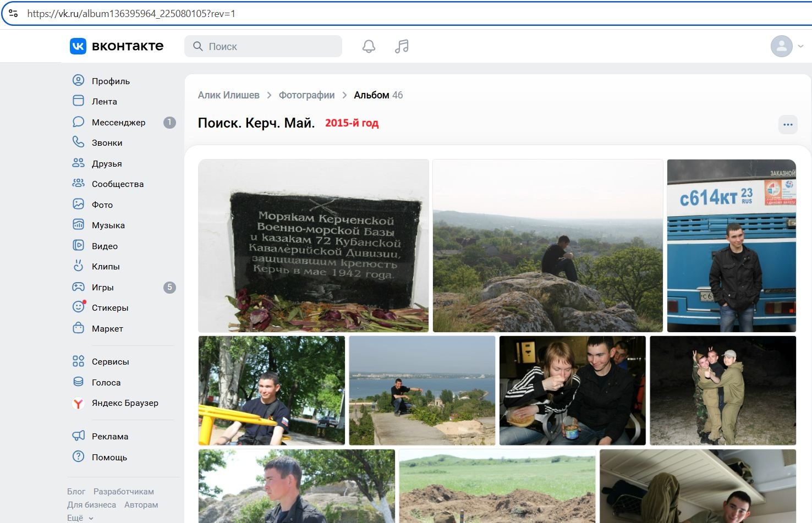Screen dimensions: 812x523
Task: Click the Игры notification badge 5
Action: point(169,287)
